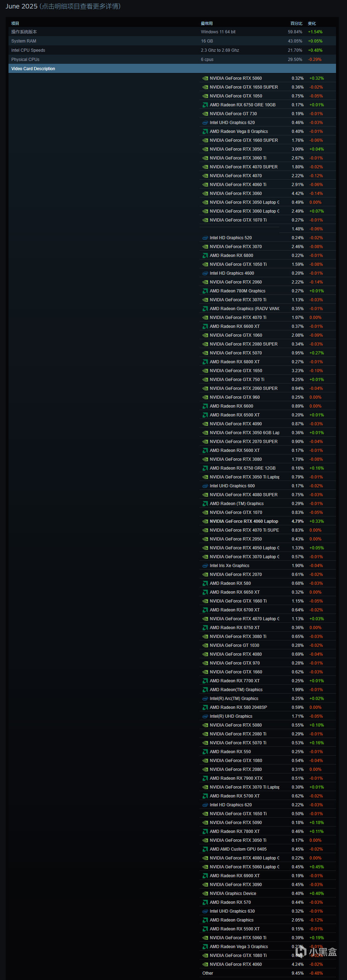Click the NVIDIA GeForce RTX 2060 row name

click(x=235, y=282)
